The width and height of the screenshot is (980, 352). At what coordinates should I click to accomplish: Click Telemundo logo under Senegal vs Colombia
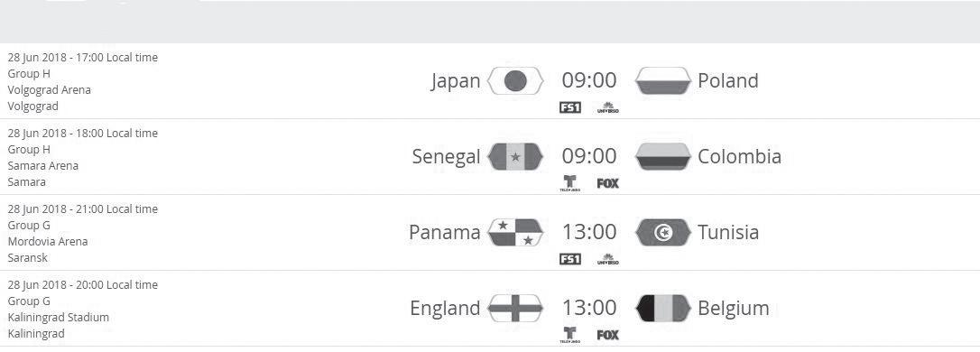point(570,183)
